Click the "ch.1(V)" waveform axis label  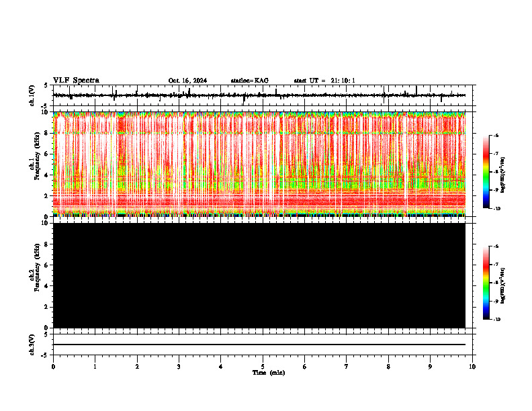(32, 95)
